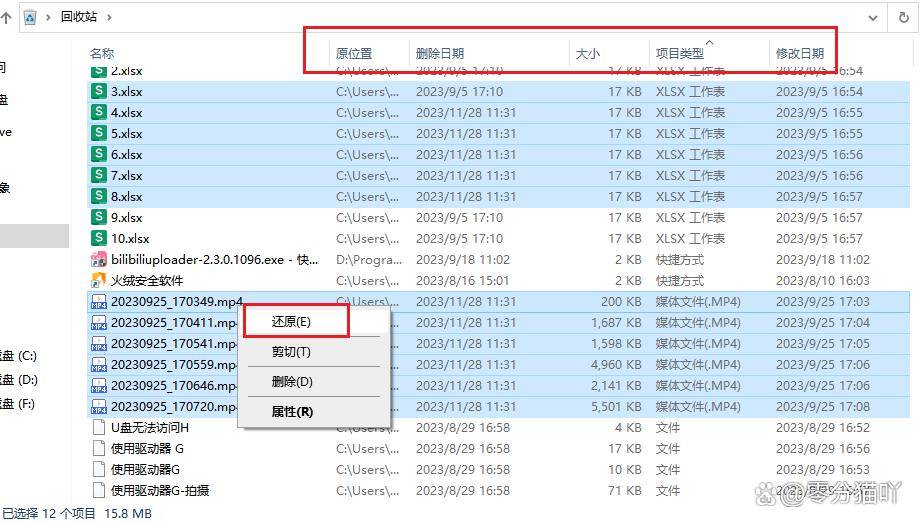Viewport: 920px width, 525px height.
Task: Choose 删除(D) from the context menu
Action: pos(292,382)
